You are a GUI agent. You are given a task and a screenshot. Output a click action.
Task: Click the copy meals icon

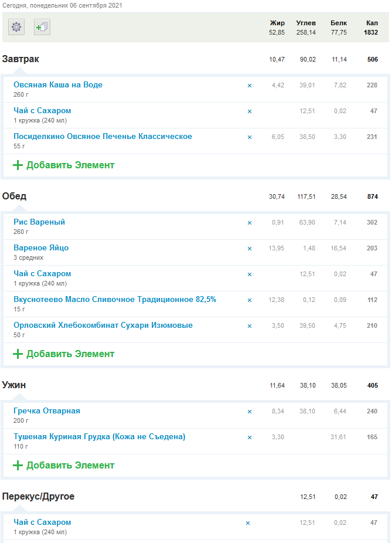(42, 27)
